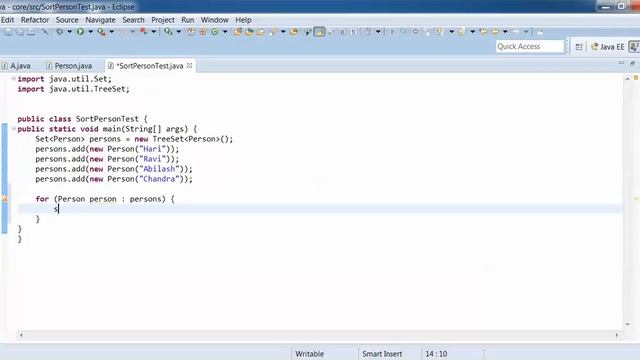640x360 pixels.
Task: Open the Help menu
Action: pyautogui.click(x=243, y=20)
